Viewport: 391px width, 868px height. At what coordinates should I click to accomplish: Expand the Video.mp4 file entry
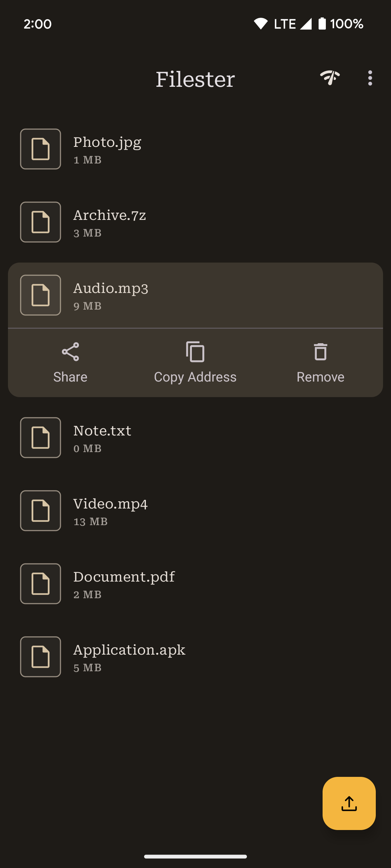click(217, 511)
